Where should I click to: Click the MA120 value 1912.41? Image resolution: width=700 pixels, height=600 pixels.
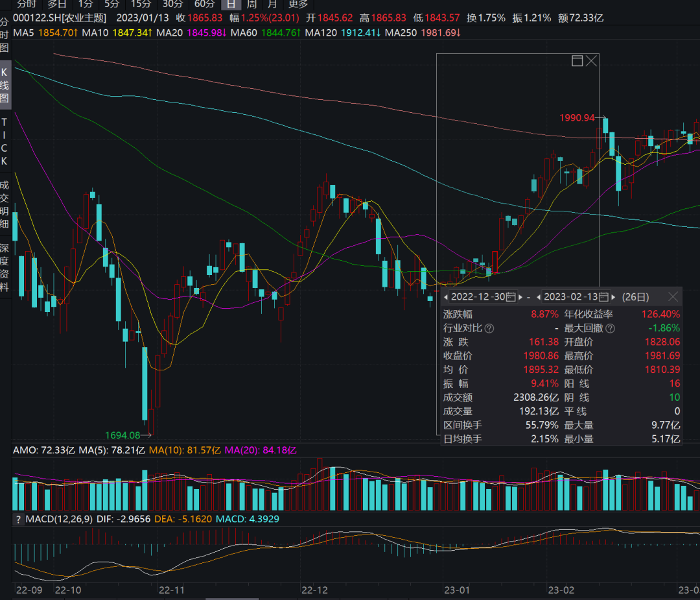[361, 32]
